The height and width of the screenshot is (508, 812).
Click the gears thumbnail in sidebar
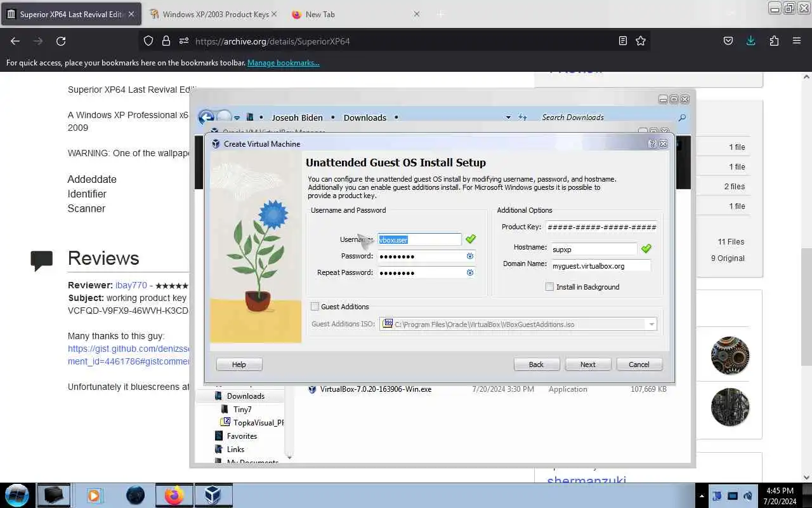(730, 356)
